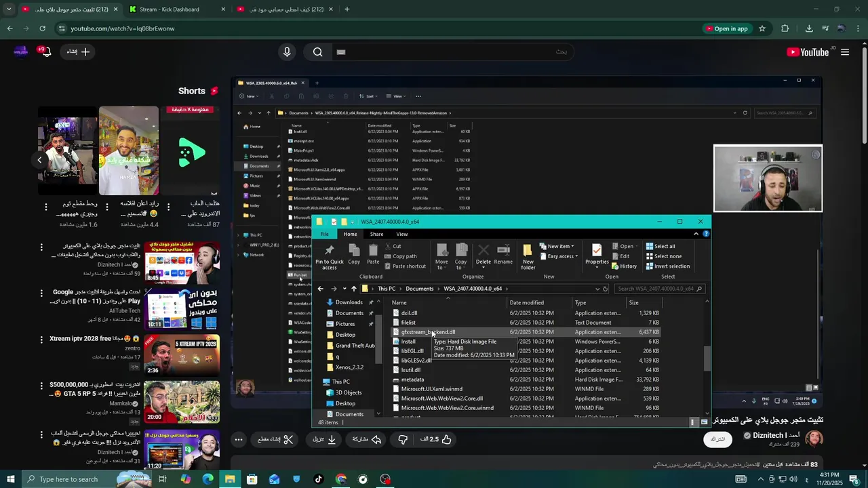Click the Delete icon in Organize group
868x488 pixels.
[x=484, y=255]
